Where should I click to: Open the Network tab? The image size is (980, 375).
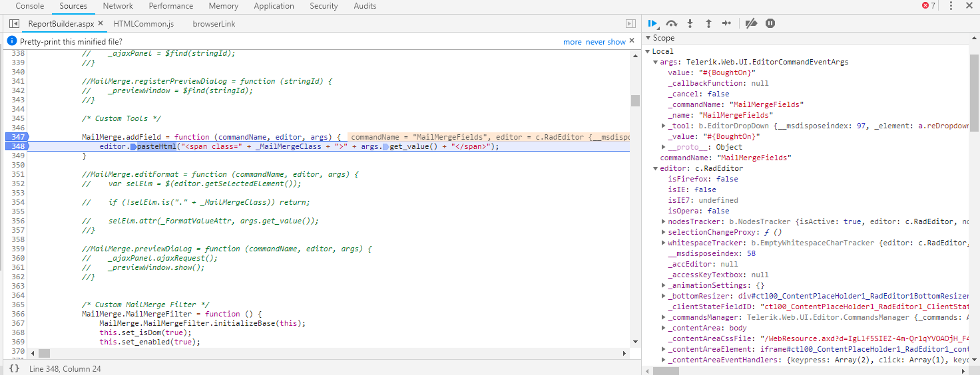pyautogui.click(x=118, y=6)
